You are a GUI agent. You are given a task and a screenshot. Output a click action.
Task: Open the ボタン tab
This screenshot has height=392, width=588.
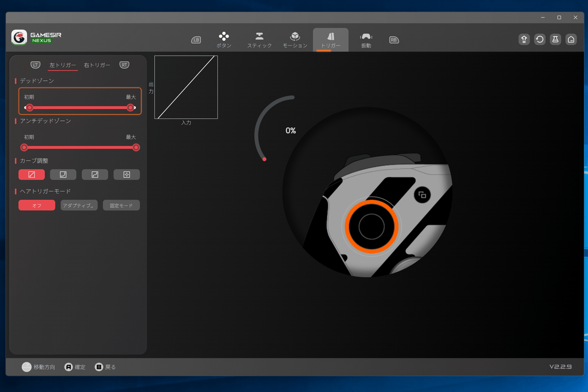(224, 40)
